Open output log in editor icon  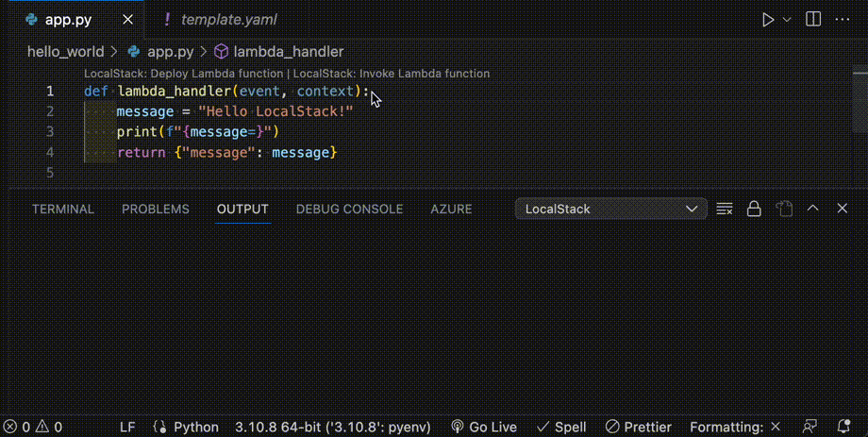pyautogui.click(x=783, y=209)
